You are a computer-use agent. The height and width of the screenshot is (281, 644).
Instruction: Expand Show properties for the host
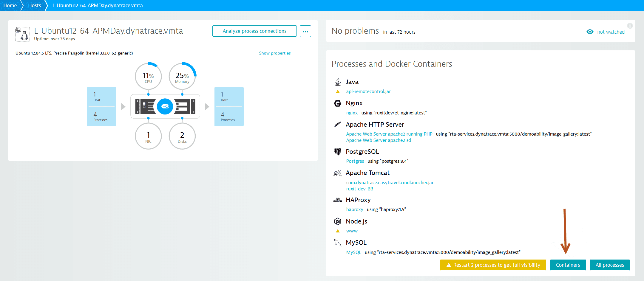(x=275, y=53)
